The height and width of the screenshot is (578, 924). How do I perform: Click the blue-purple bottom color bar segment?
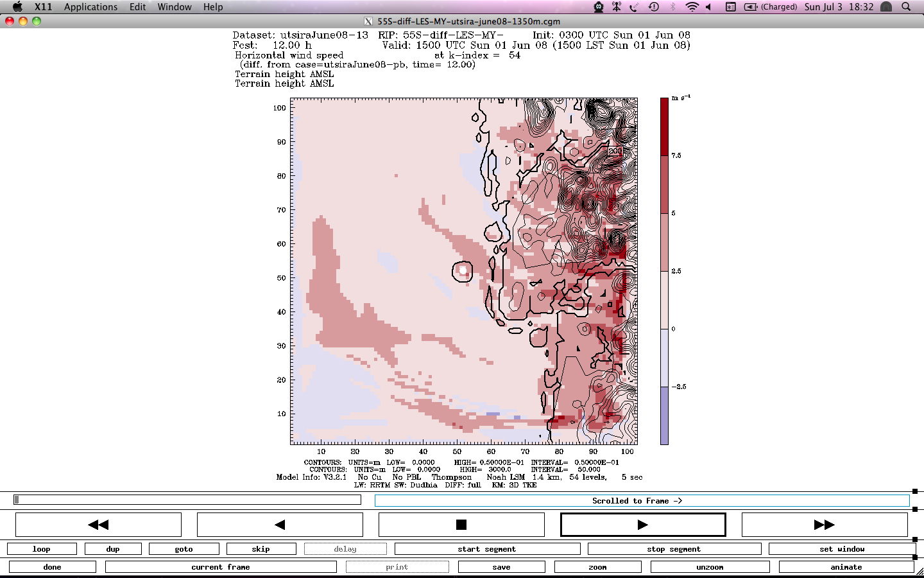(x=664, y=416)
